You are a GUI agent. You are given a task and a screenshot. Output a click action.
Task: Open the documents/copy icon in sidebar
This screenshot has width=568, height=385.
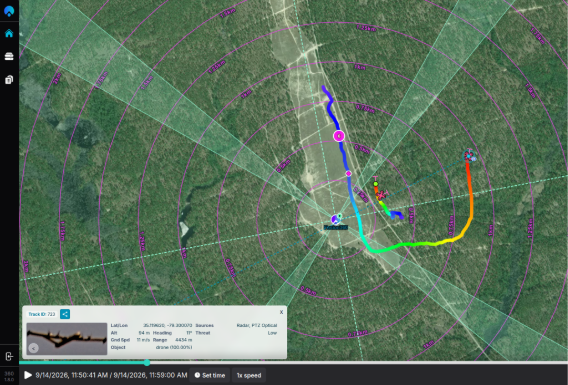click(x=9, y=79)
